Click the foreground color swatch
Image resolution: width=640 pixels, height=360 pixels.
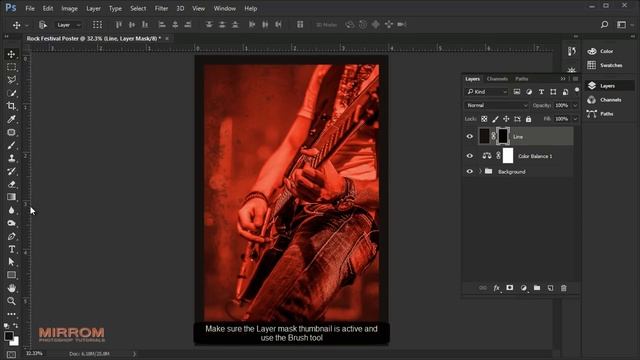[x=8, y=336]
